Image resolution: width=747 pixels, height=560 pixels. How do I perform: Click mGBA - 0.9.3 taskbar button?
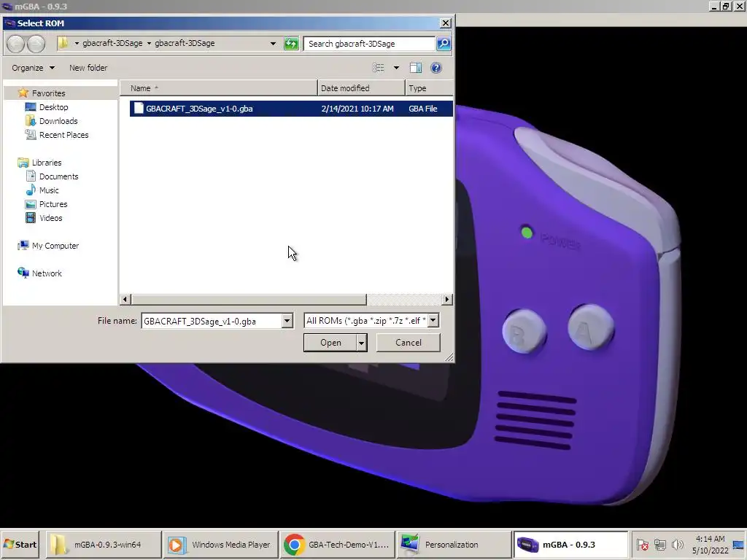click(570, 544)
